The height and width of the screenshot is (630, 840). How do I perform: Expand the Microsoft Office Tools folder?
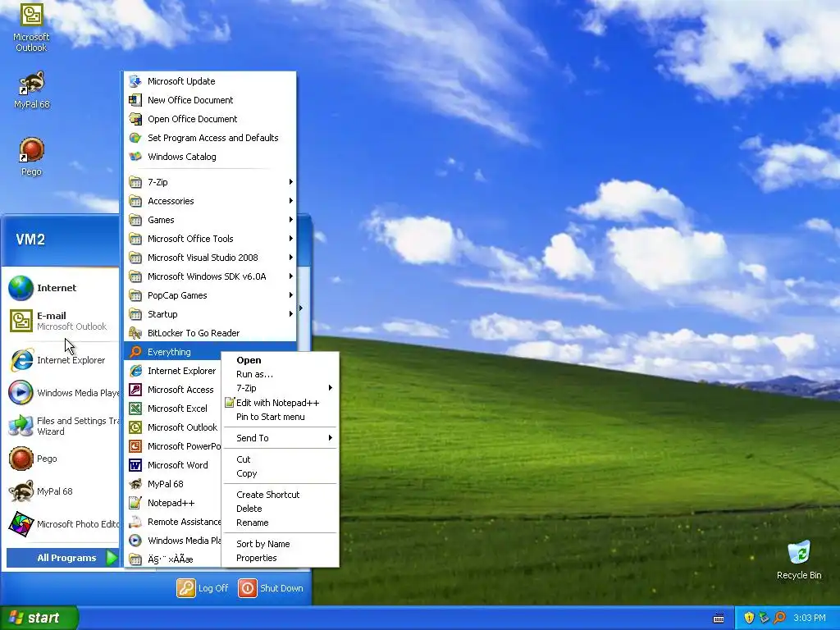[x=210, y=239]
